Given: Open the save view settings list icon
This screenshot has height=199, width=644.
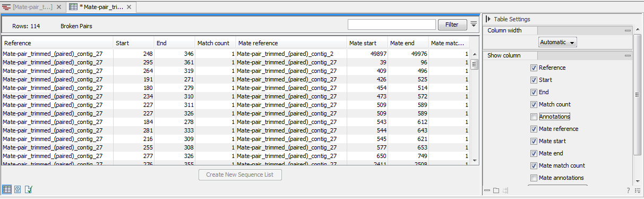Looking at the screenshot, I should [637, 190].
